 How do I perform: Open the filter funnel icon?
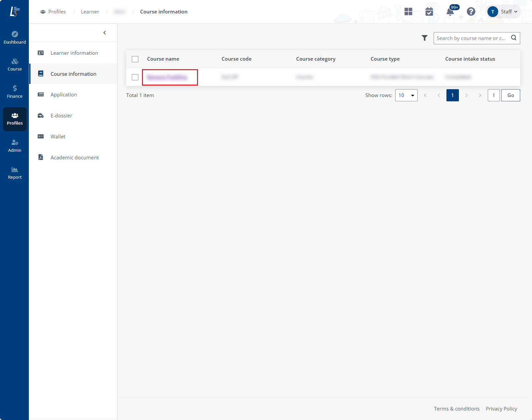(424, 38)
